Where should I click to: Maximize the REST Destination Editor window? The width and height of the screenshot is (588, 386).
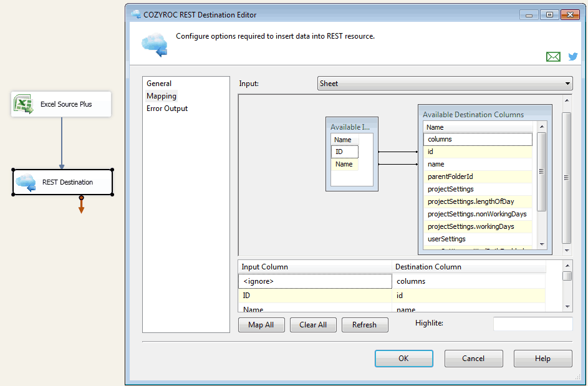click(549, 15)
